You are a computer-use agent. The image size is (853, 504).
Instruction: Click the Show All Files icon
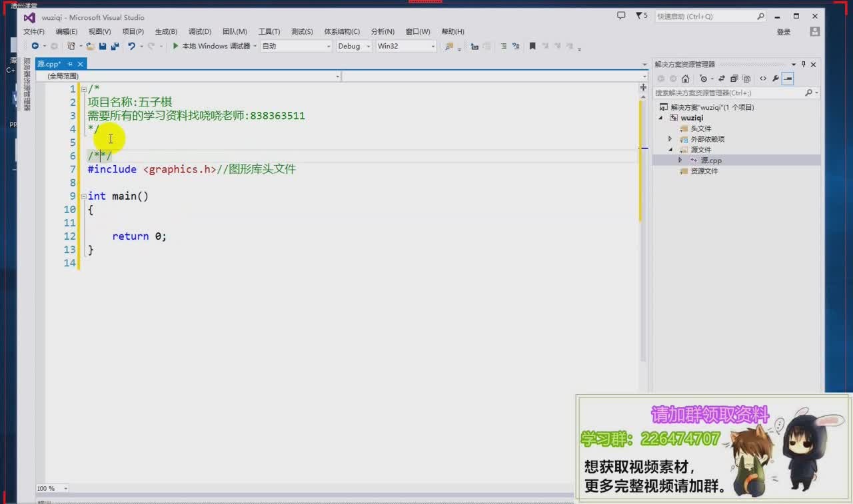coord(746,79)
